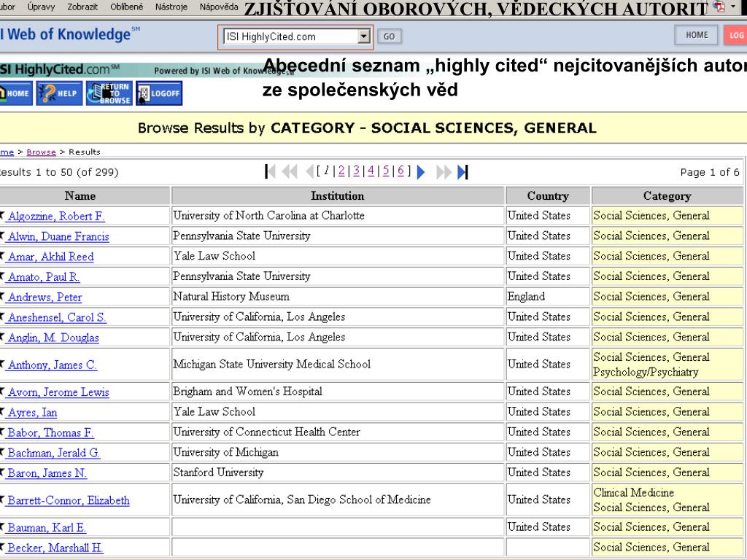The width and height of the screenshot is (747, 560).
Task: Open the Oblíbené menu
Action: pyautogui.click(x=126, y=7)
